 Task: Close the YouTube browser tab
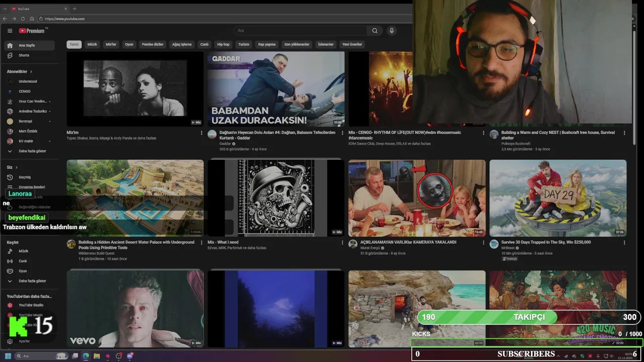(x=65, y=9)
